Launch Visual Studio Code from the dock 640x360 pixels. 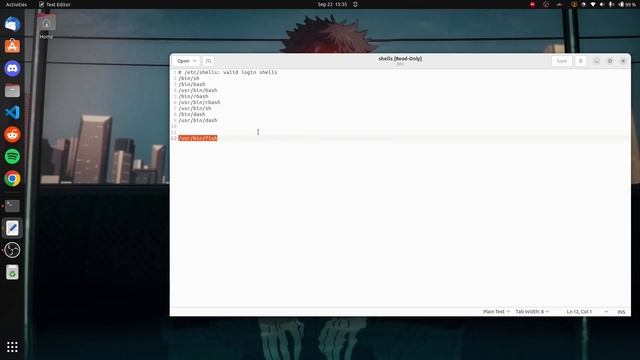tap(12, 112)
